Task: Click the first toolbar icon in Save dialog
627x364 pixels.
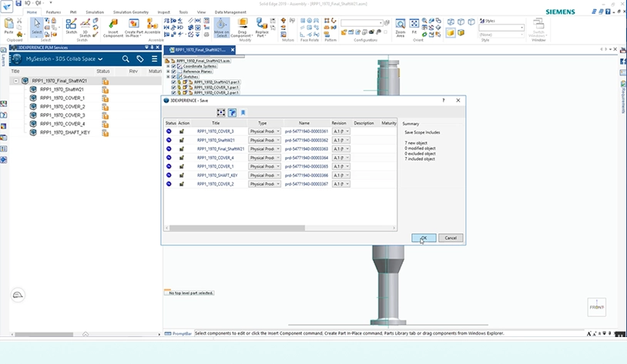Action: point(221,112)
